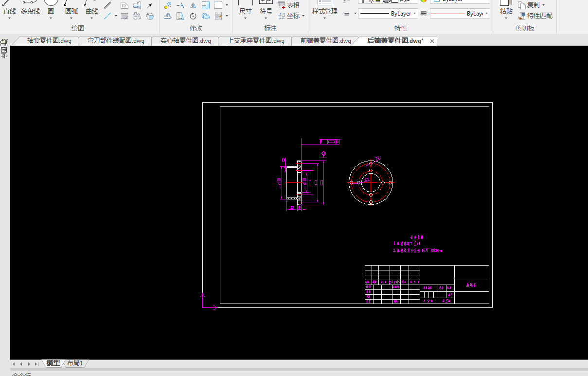Viewport: 588px width, 376px height.
Task: Open the red ByLayer line color dropdown
Action: [x=460, y=14]
